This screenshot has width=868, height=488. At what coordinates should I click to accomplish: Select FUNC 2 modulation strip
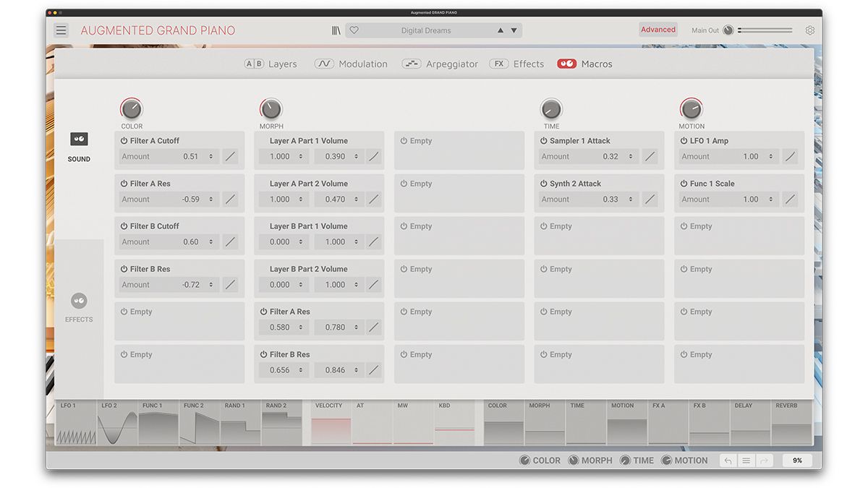(x=200, y=423)
